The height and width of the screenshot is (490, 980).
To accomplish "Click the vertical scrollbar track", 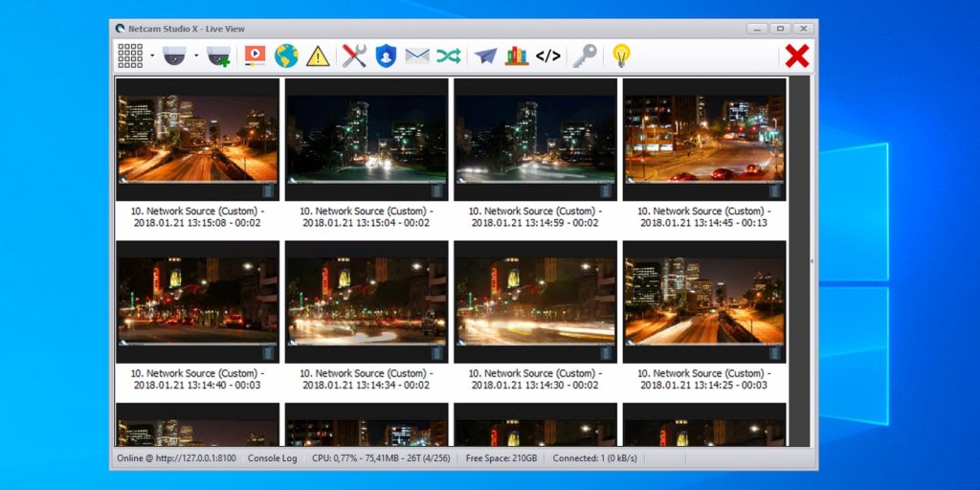I will 799,261.
